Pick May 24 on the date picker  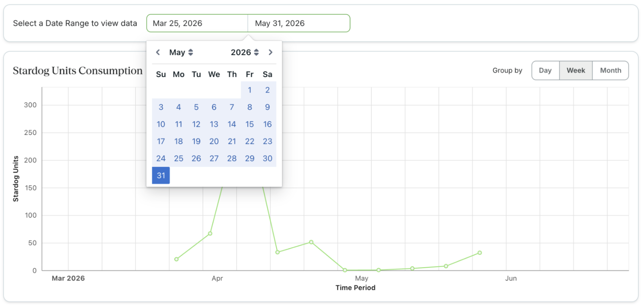(161, 158)
